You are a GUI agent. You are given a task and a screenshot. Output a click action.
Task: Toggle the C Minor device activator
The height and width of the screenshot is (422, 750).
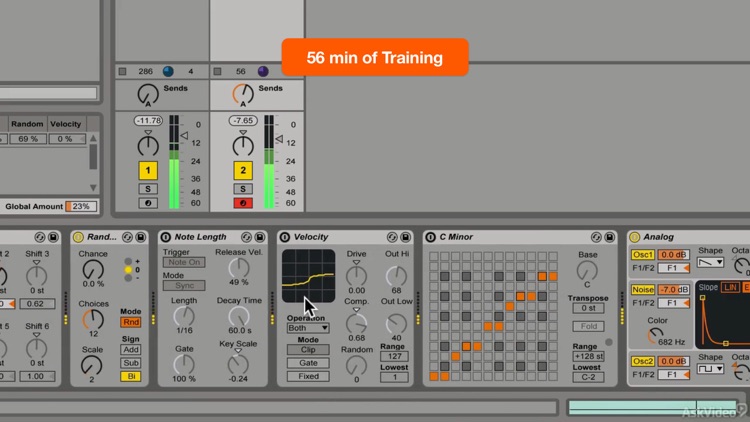(x=430, y=237)
